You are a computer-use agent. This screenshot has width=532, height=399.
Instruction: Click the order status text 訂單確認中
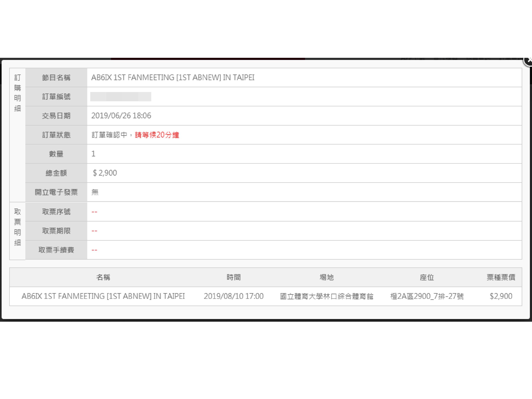pyautogui.click(x=109, y=135)
